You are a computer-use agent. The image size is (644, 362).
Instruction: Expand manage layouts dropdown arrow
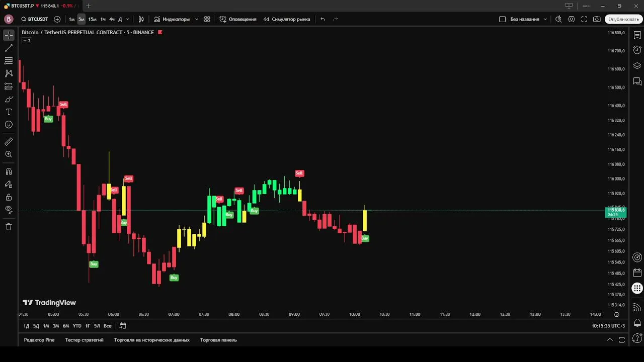point(545,19)
